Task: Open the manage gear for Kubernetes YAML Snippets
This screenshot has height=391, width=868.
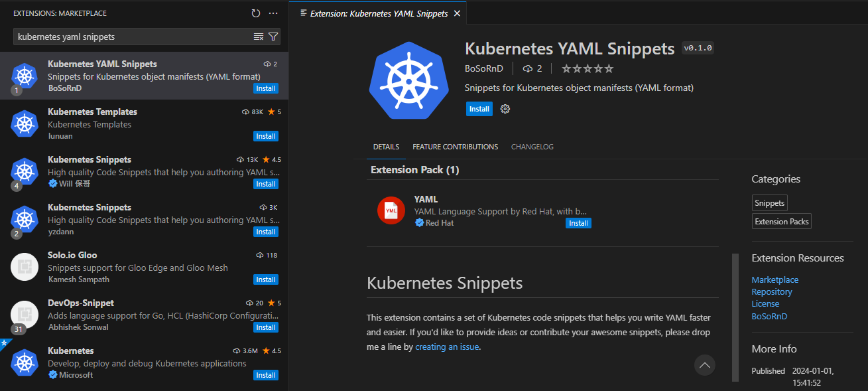Action: [505, 108]
